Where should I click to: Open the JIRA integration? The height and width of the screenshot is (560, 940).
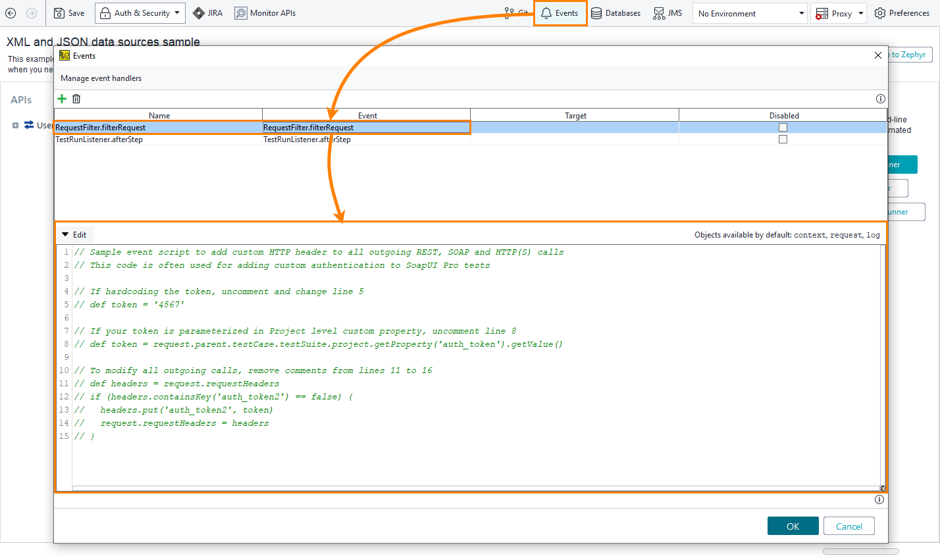[207, 13]
